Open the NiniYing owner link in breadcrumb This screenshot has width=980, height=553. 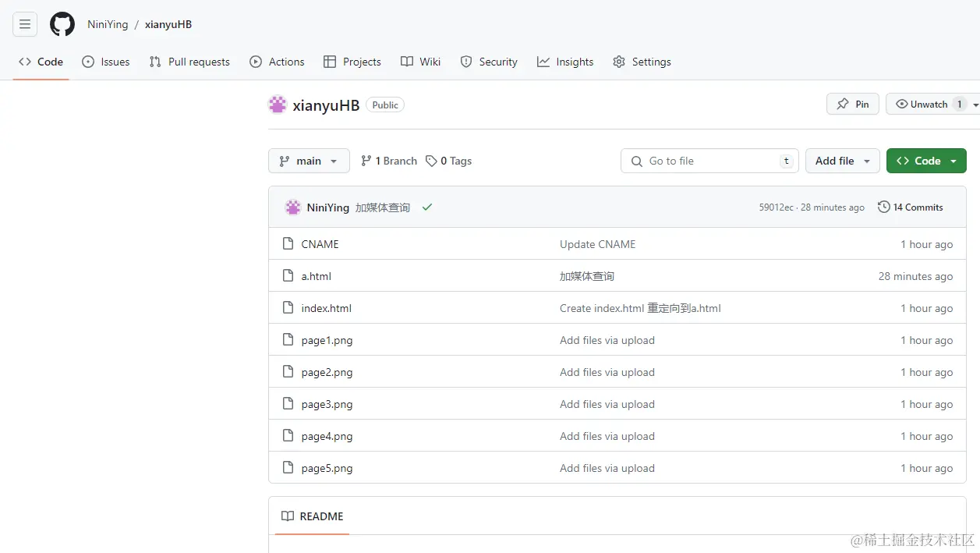108,24
